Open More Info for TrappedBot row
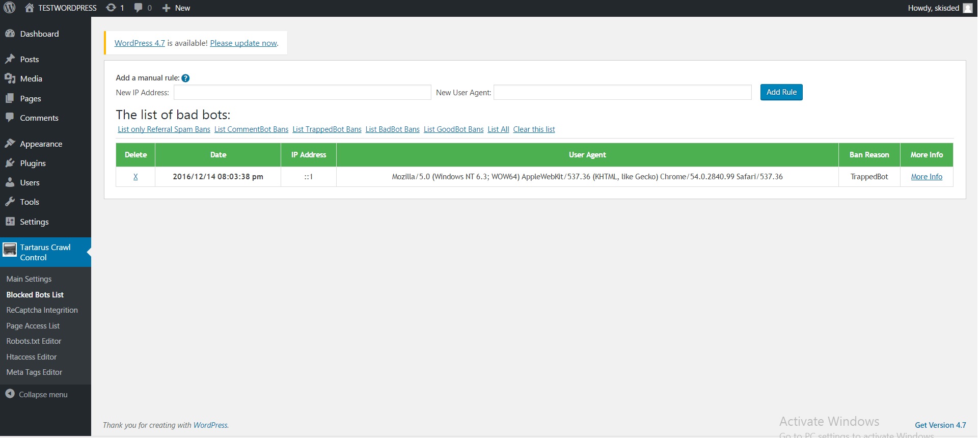Image resolution: width=980 pixels, height=438 pixels. (x=927, y=177)
